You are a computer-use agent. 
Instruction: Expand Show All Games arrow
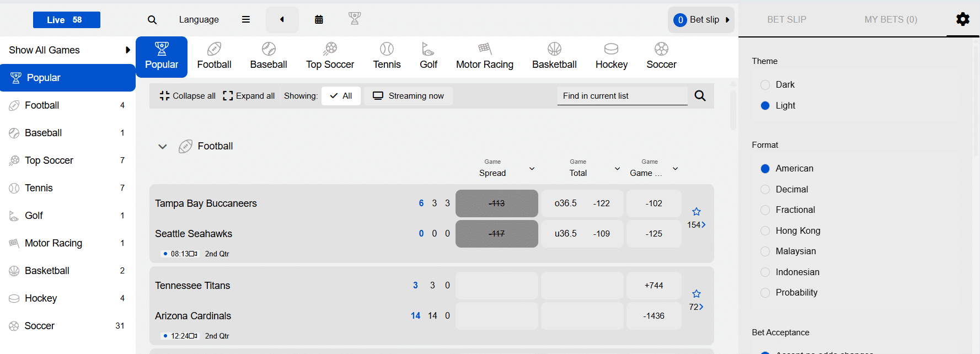click(x=128, y=50)
